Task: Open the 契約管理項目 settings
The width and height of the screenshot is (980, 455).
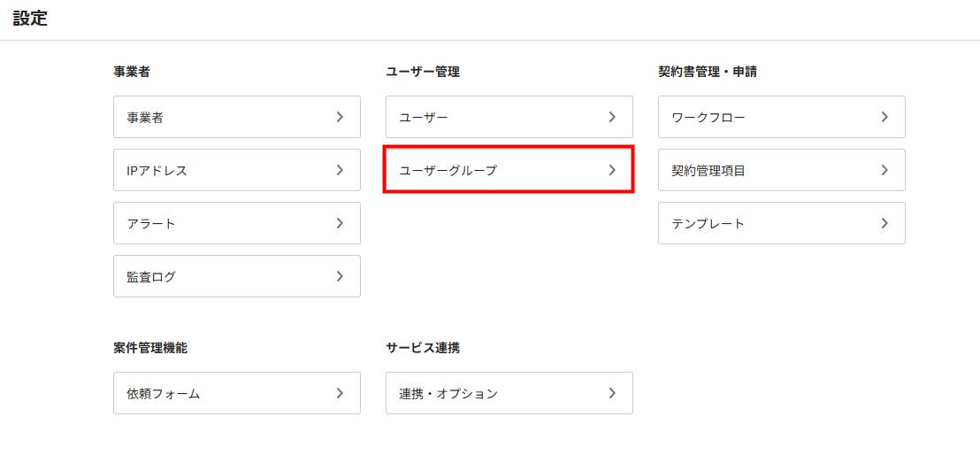Action: (782, 170)
